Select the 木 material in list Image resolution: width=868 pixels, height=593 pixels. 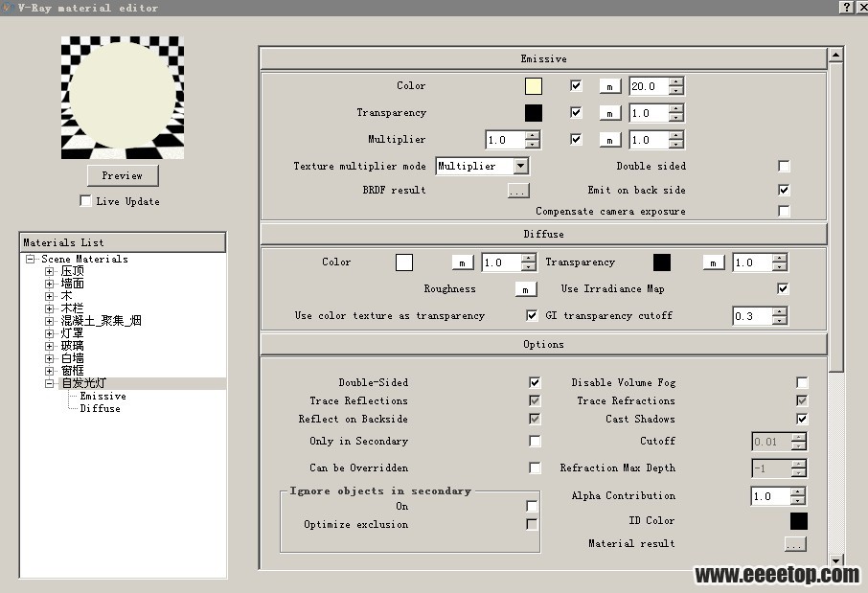(66, 296)
